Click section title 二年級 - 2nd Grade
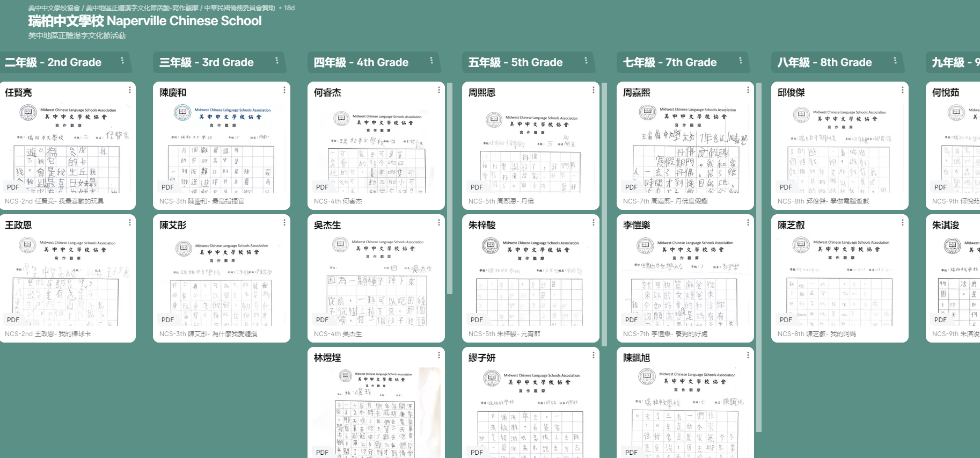This screenshot has width=980, height=458. 53,62
